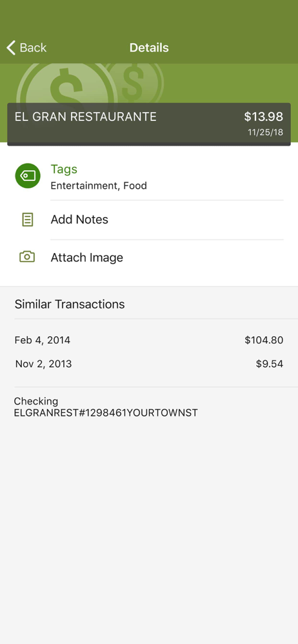Viewport: 298px width, 644px height.
Task: Edit the Entertainment, Food tag list
Action: tap(99, 185)
